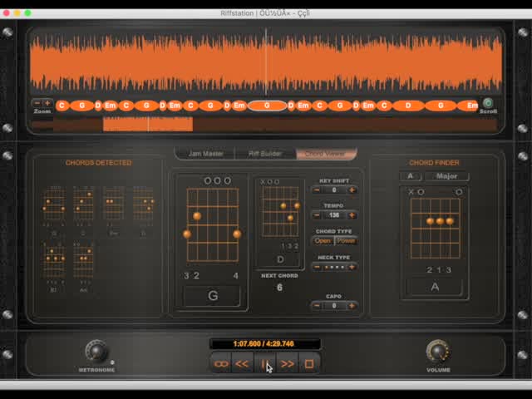Image resolution: width=532 pixels, height=399 pixels.
Task: Open the Chord Finder root note A selector
Action: (410, 176)
